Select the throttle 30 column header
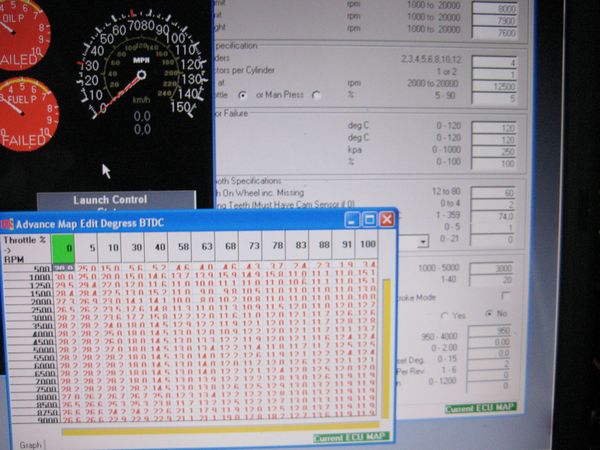Screen dimensions: 600x450 133,247
